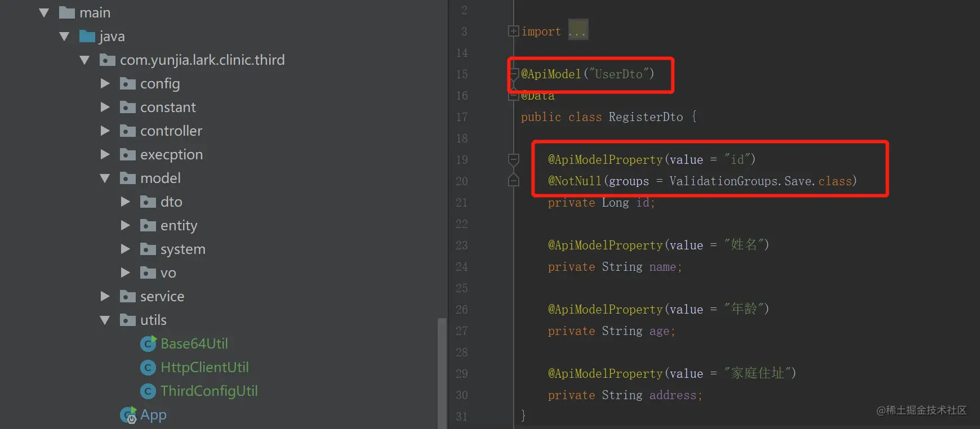Select the entity package label
Screen dimensions: 980x429
179,225
